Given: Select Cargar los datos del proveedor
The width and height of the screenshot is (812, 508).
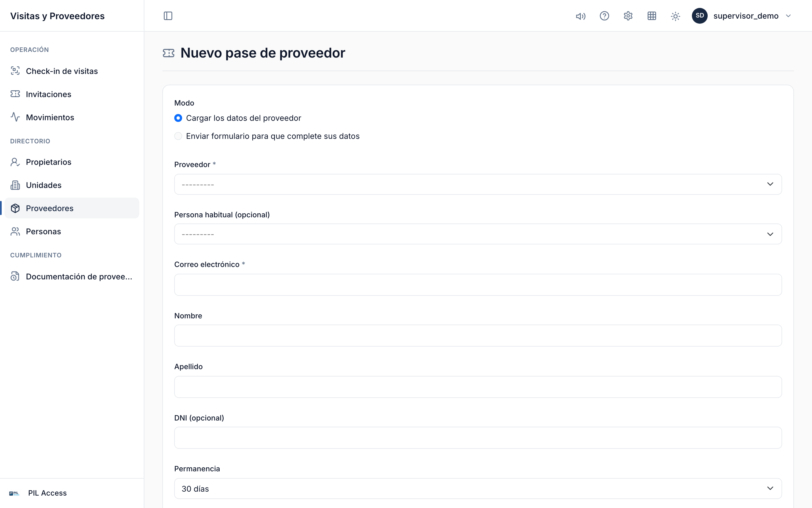Looking at the screenshot, I should click(x=178, y=118).
